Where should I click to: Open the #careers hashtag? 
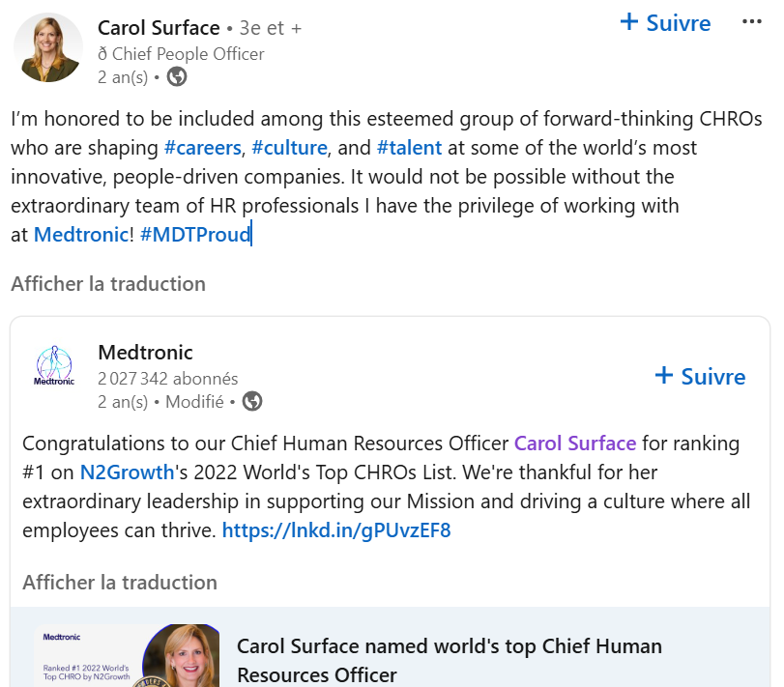[x=202, y=148]
